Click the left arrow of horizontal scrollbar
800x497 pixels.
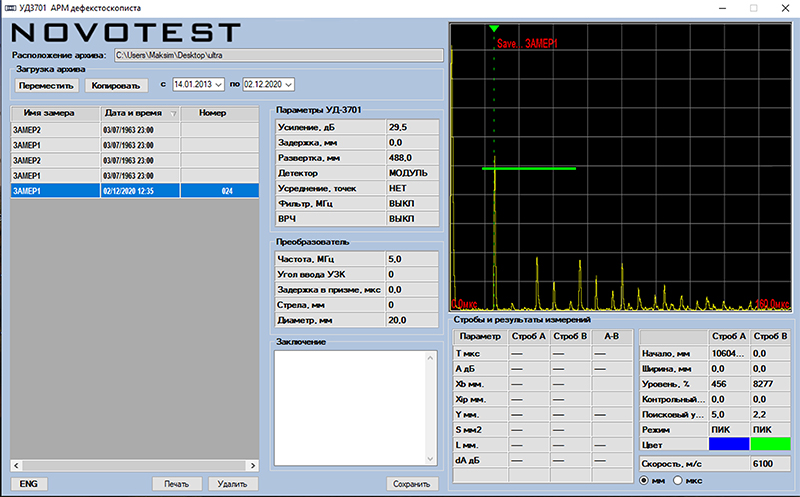[16, 465]
